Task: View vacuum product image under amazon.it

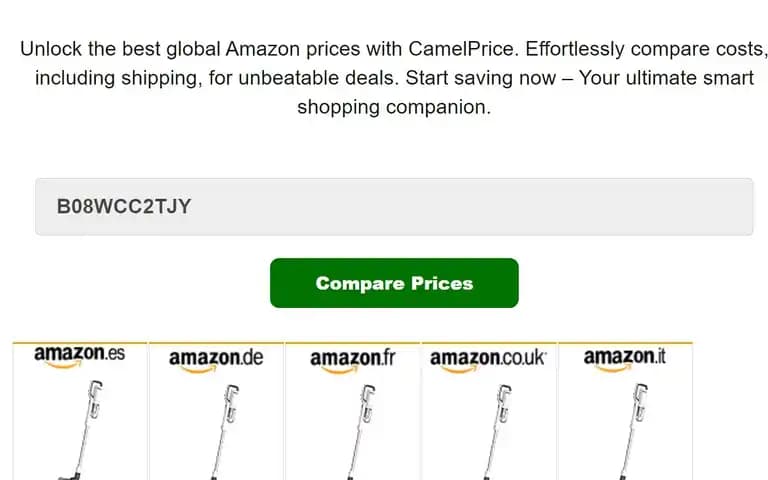Action: tap(633, 431)
